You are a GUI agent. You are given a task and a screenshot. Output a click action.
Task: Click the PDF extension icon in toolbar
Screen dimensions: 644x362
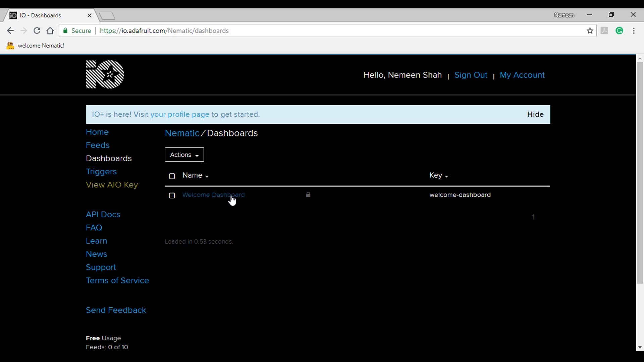[604, 31]
